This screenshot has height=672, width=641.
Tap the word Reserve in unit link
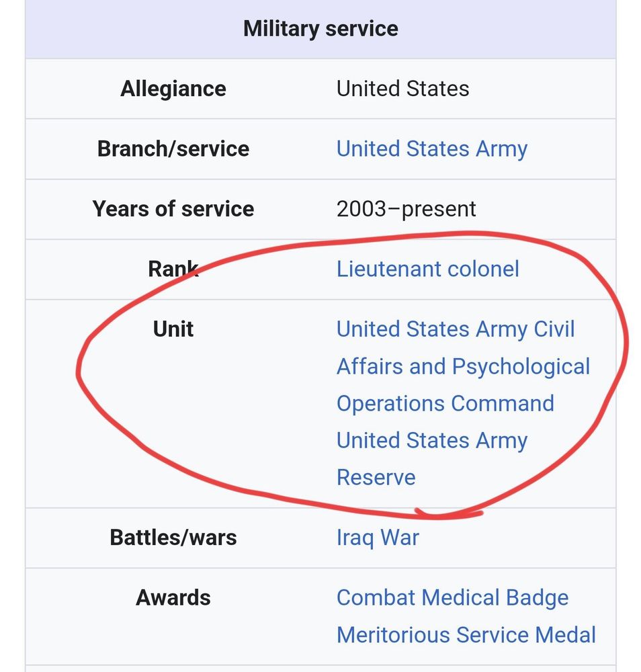pyautogui.click(x=376, y=477)
